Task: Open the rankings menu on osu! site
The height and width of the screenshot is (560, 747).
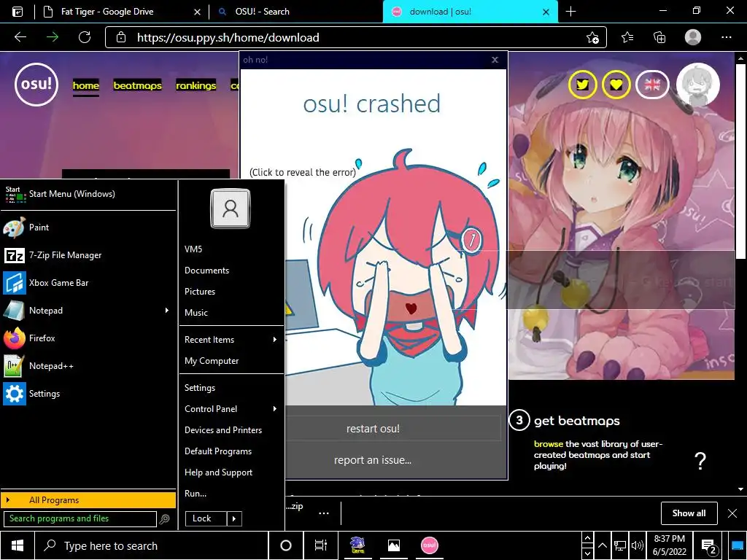Action: (196, 86)
